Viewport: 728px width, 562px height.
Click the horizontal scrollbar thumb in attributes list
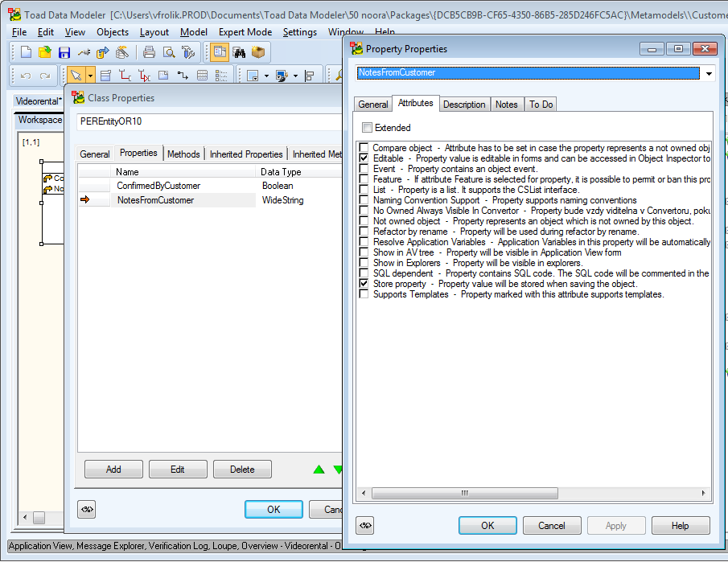pos(465,493)
